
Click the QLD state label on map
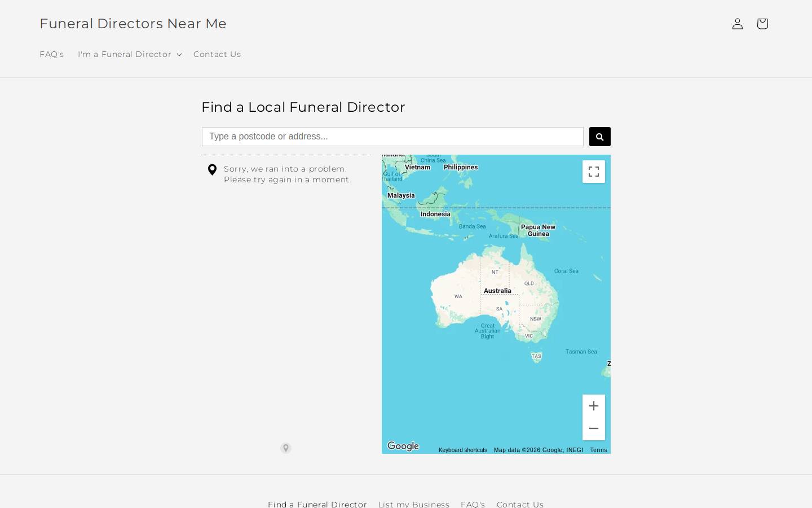click(529, 283)
